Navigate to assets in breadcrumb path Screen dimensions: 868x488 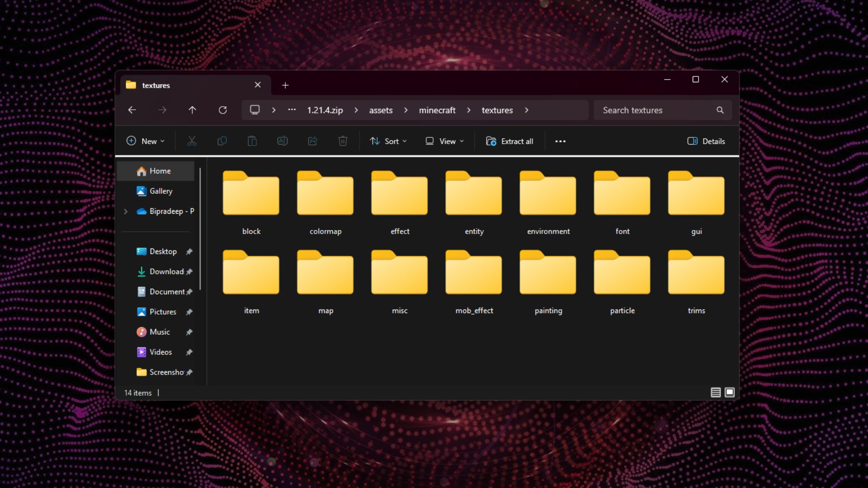381,110
